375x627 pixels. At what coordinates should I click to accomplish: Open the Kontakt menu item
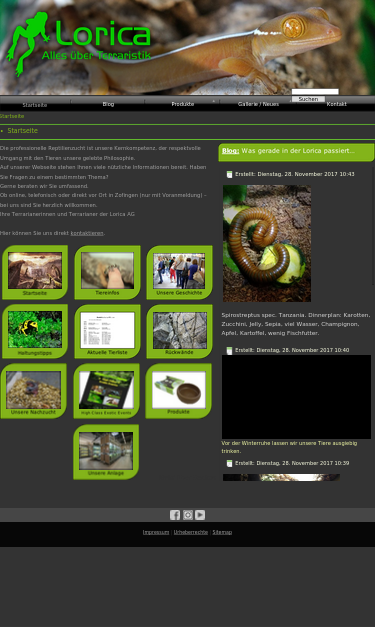336,104
